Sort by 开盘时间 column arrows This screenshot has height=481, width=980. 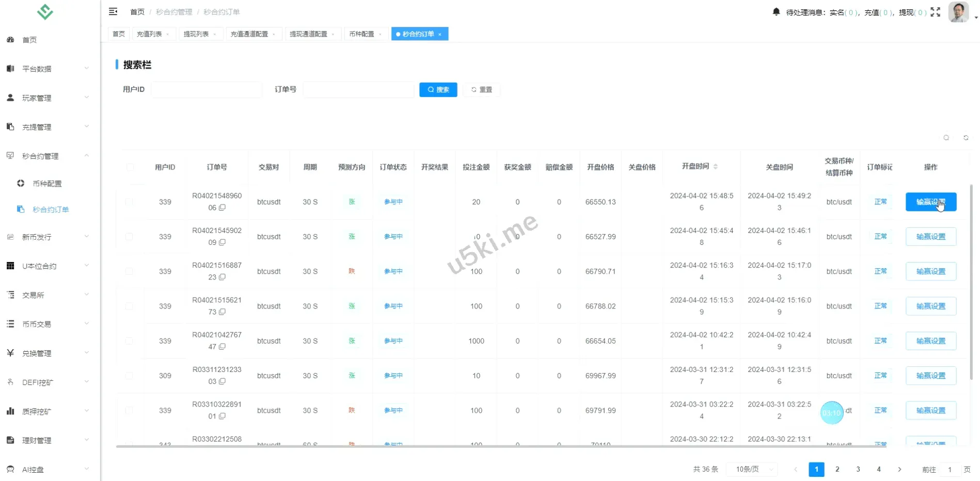point(715,166)
